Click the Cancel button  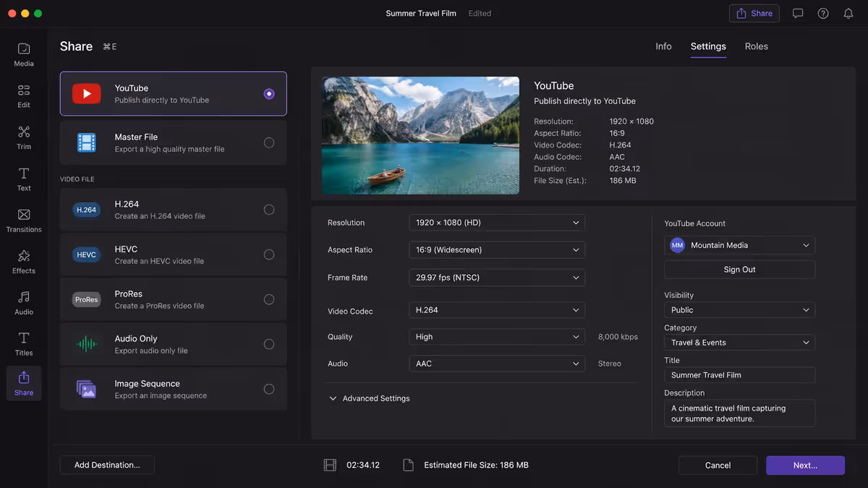tap(718, 466)
